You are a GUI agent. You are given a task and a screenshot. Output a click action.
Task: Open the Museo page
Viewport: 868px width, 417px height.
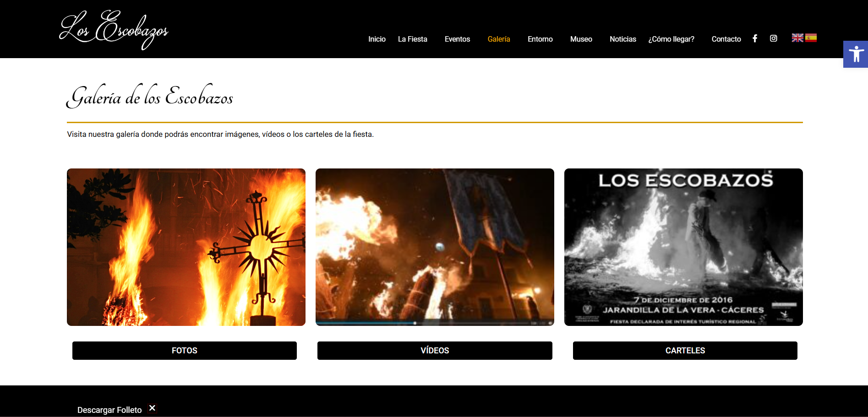(581, 39)
